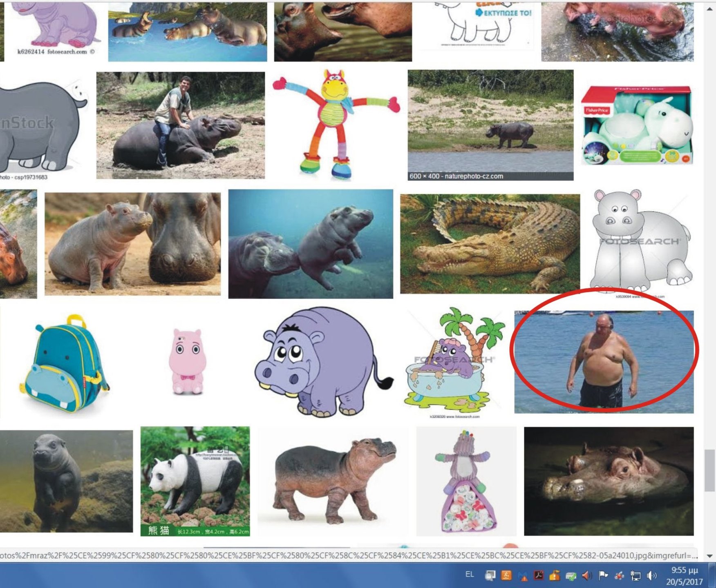716x588 pixels.
Task: Select the crocodile on grass image
Action: click(490, 244)
